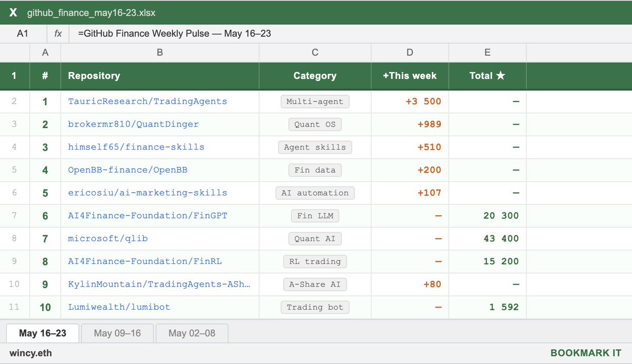This screenshot has height=364, width=632.
Task: Select column E header
Action: [487, 52]
